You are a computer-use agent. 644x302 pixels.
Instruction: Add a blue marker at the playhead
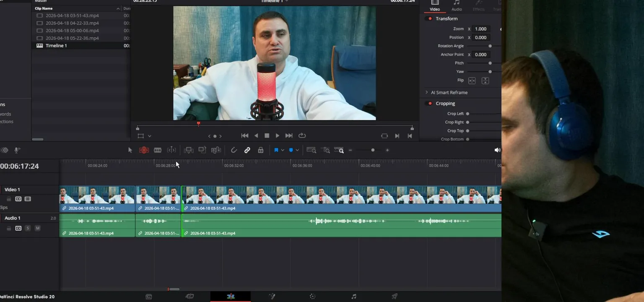[x=291, y=150]
